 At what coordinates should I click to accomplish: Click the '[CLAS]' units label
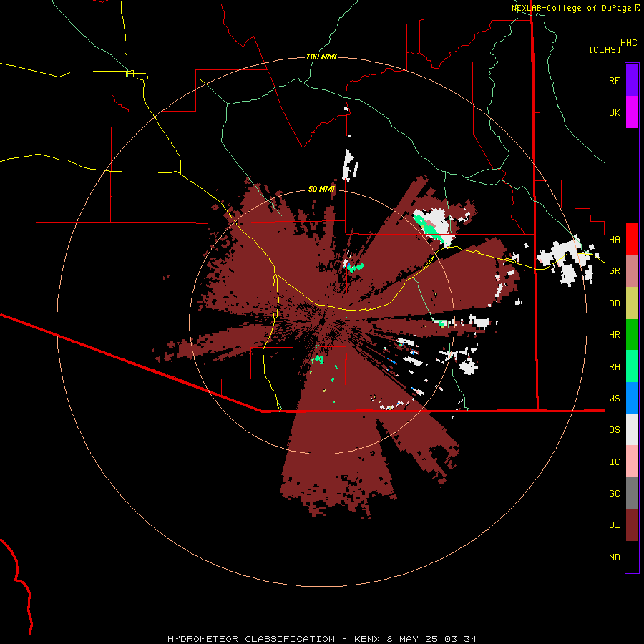click(x=605, y=49)
